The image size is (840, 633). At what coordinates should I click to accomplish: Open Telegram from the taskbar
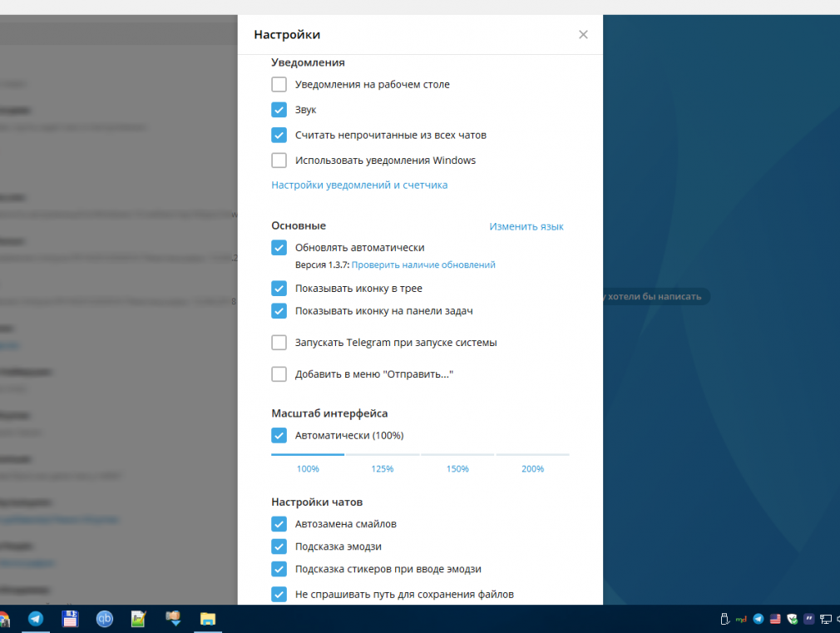36,619
